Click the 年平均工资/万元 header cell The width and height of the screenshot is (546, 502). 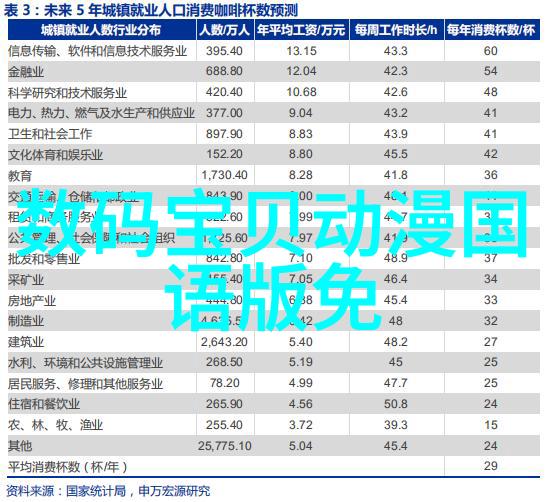[302, 30]
